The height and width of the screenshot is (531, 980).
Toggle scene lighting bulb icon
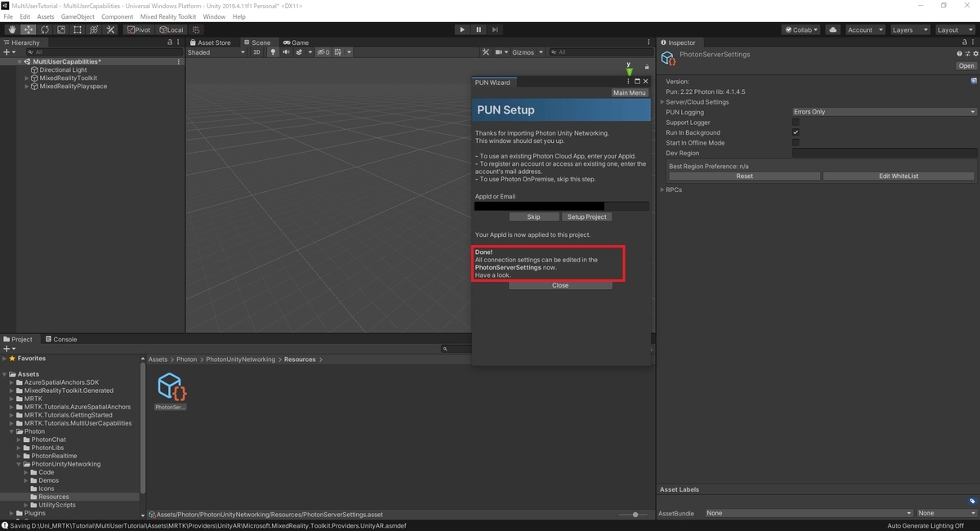pos(274,52)
